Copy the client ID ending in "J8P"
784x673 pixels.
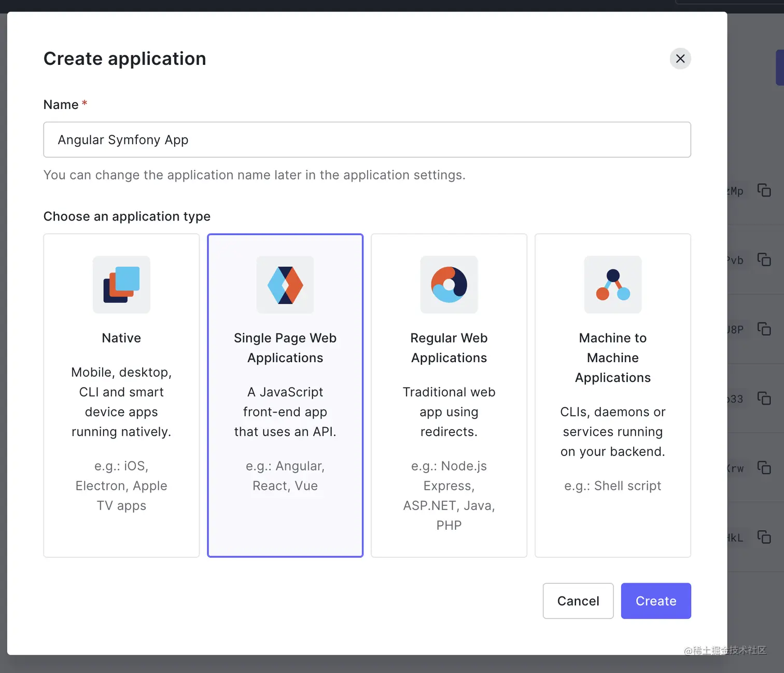764,328
